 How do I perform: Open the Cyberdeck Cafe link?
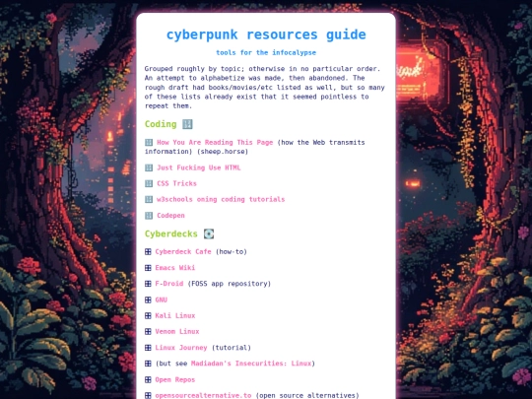point(183,252)
